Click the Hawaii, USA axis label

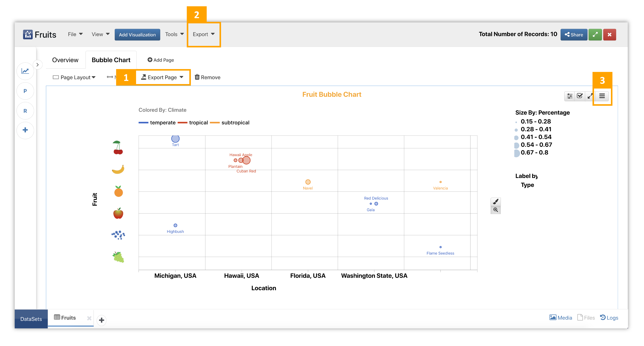coord(242,276)
